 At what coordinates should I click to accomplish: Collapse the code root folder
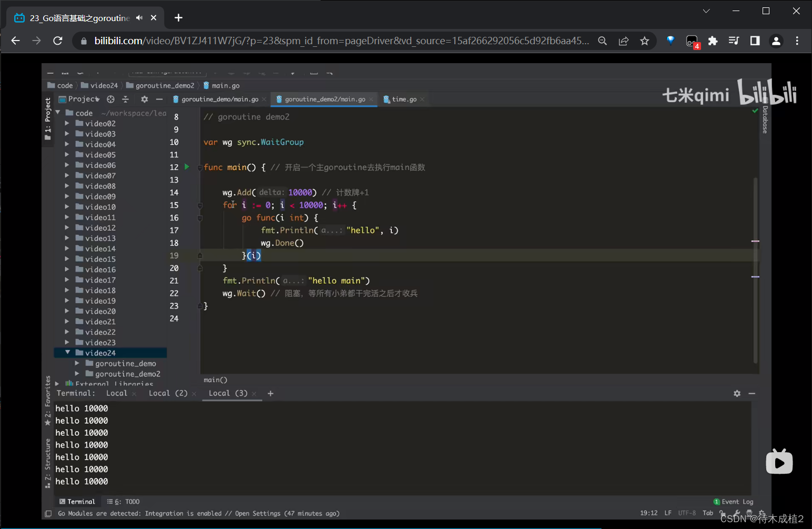58,113
